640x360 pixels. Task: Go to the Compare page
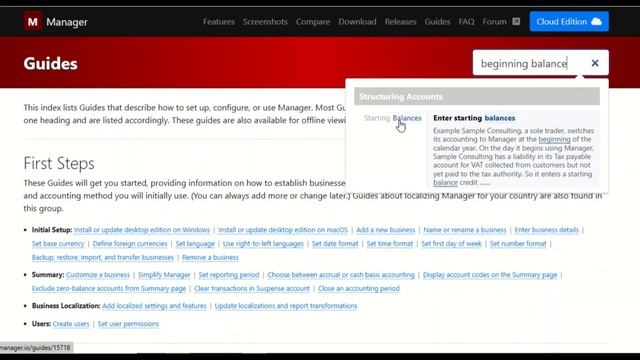coord(313,22)
